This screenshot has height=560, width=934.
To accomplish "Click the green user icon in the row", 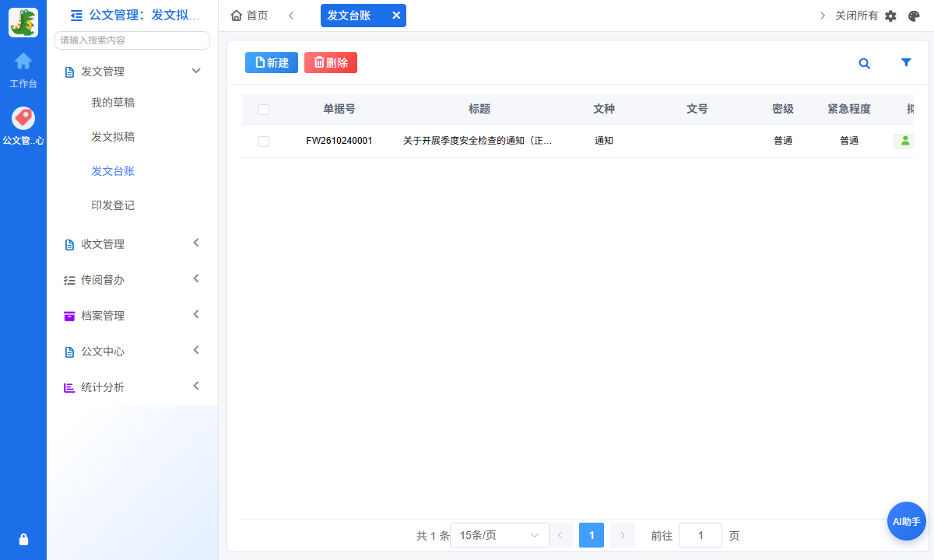I will coord(904,141).
